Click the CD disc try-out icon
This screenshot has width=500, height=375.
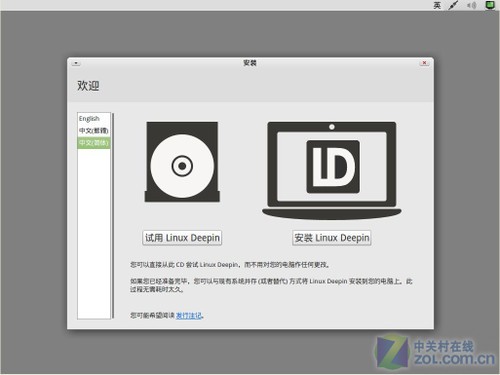coord(182,162)
